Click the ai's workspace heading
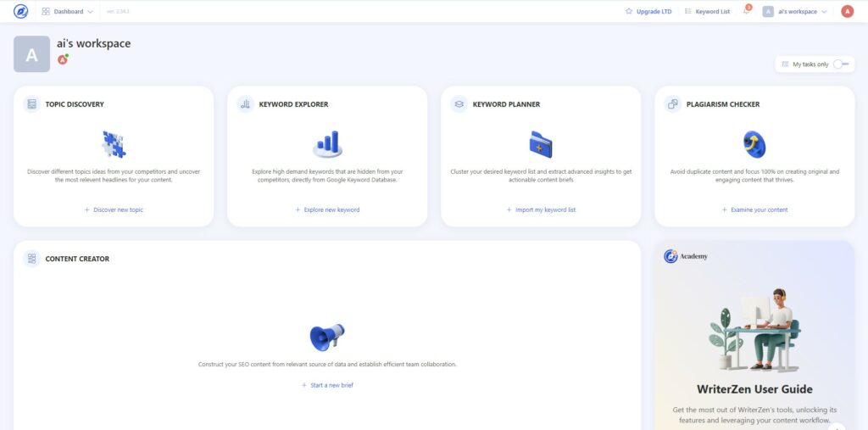Screen dimensions: 868x430 click(x=94, y=43)
